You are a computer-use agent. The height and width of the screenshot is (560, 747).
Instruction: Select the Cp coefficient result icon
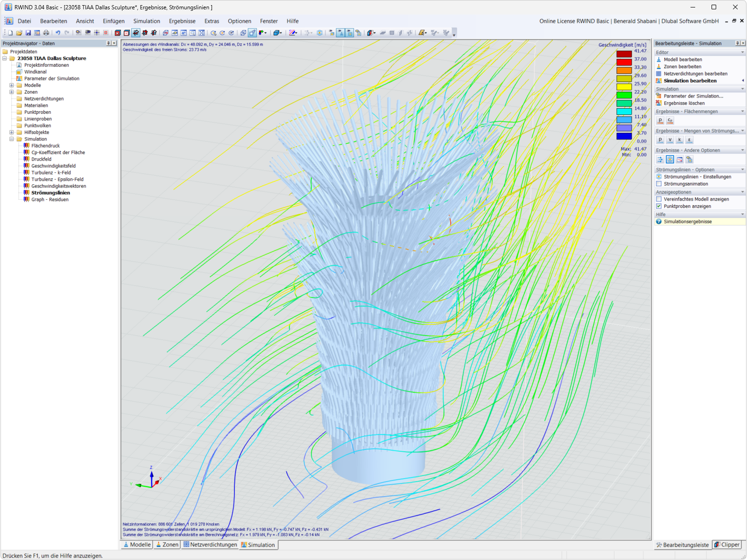[670, 120]
